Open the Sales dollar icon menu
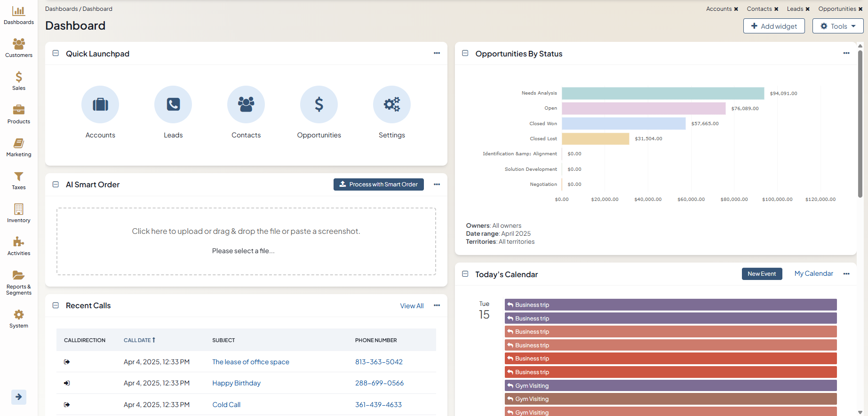The image size is (868, 416). 19,81
